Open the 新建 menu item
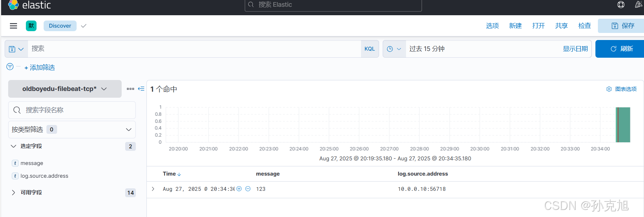Image resolution: width=644 pixels, height=217 pixels. (x=515, y=26)
